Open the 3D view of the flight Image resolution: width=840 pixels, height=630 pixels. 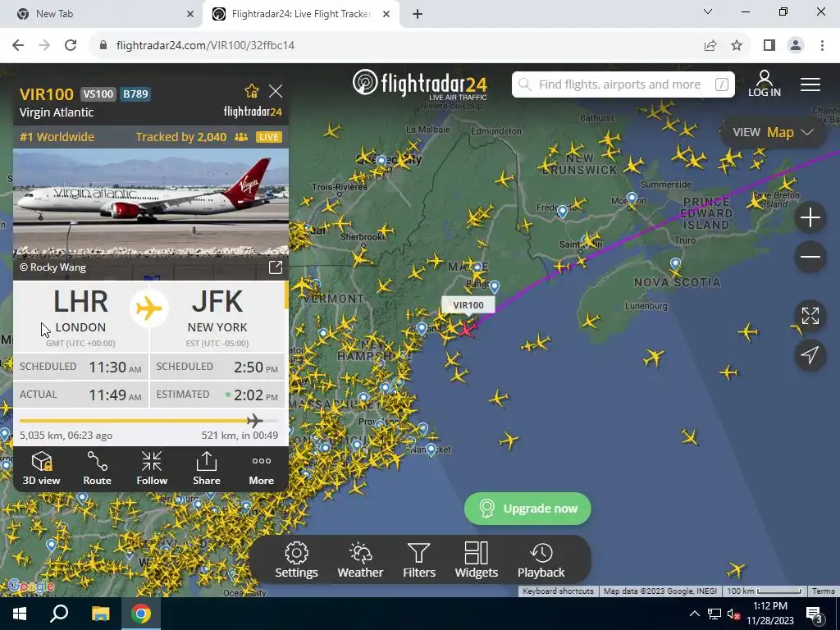[x=41, y=468]
